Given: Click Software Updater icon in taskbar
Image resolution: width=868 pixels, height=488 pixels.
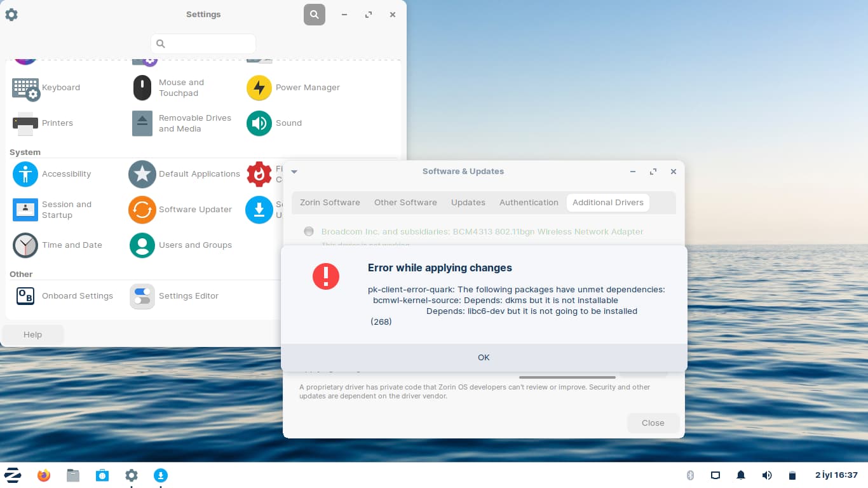Looking at the screenshot, I should [161, 475].
